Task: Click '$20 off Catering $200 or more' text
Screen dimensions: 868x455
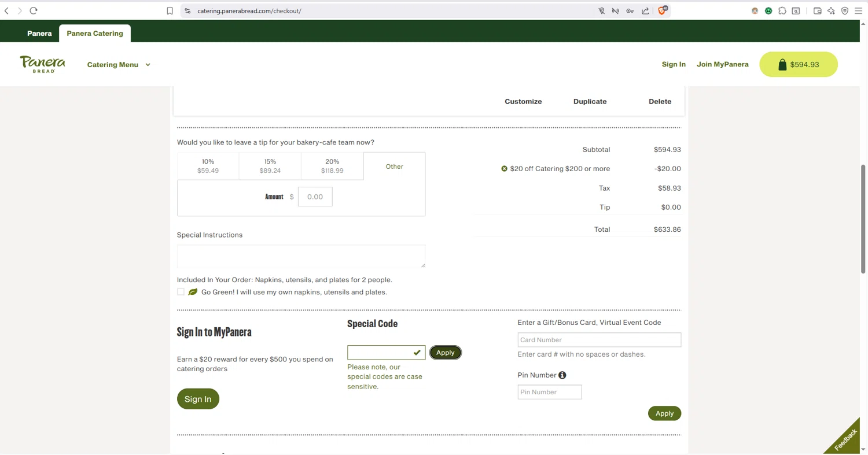Action: point(560,169)
